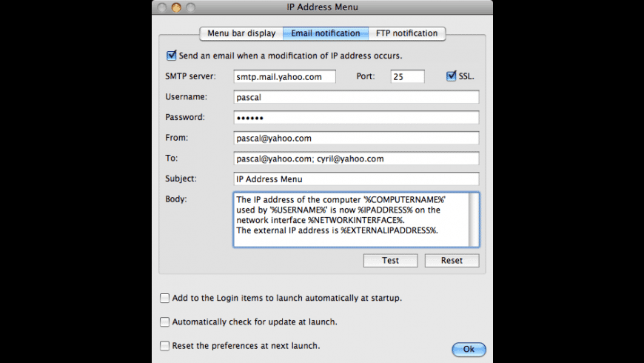
Task: Focus the Subject field
Action: coord(356,179)
